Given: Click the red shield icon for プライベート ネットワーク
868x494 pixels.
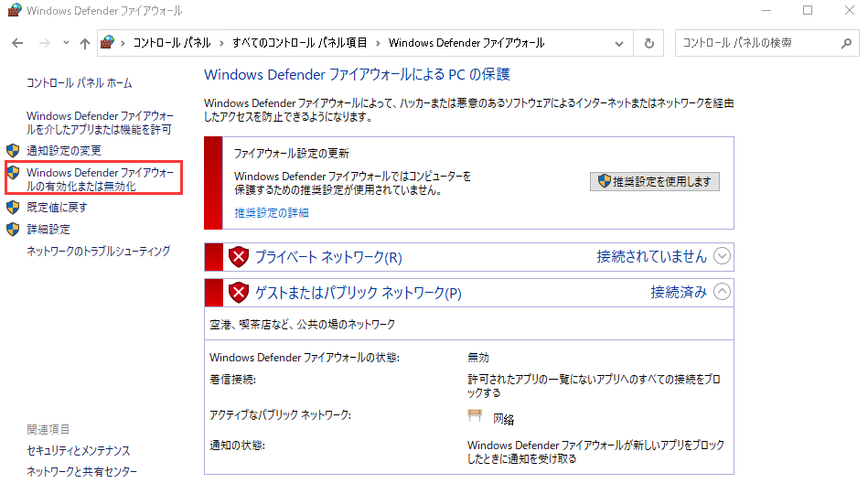Looking at the screenshot, I should 239,257.
